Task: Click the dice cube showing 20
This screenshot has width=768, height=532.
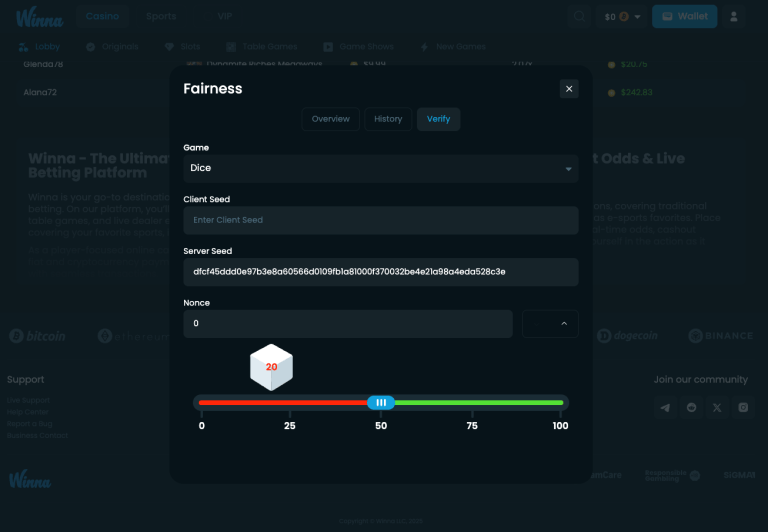Action: [271, 367]
